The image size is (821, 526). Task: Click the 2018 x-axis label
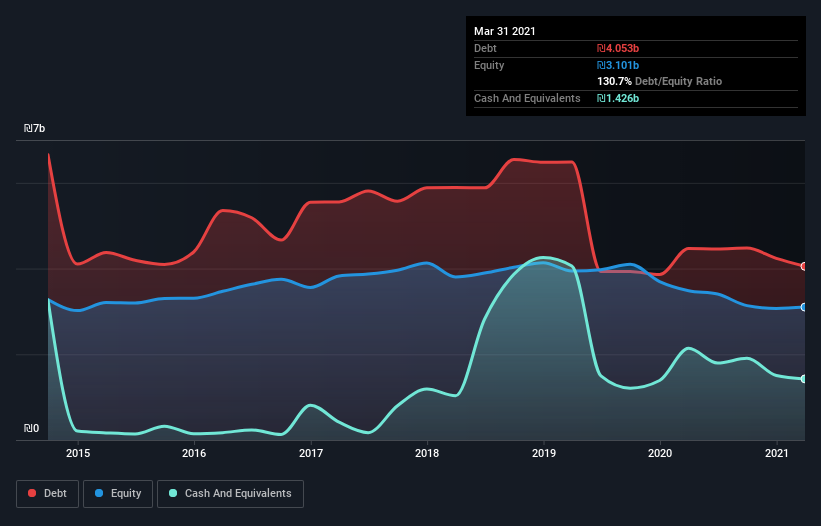click(x=427, y=453)
